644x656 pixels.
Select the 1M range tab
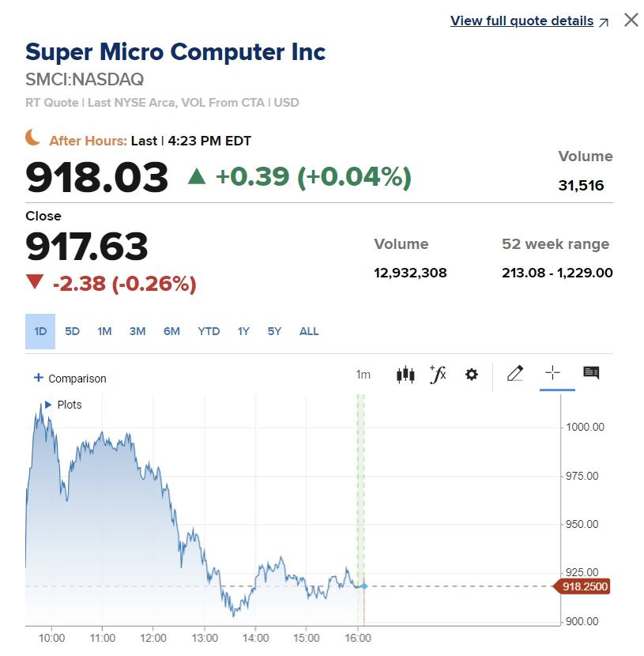click(x=104, y=331)
